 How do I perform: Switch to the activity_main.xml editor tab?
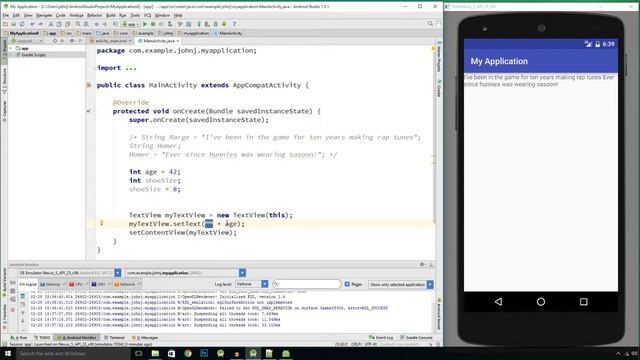pos(110,41)
